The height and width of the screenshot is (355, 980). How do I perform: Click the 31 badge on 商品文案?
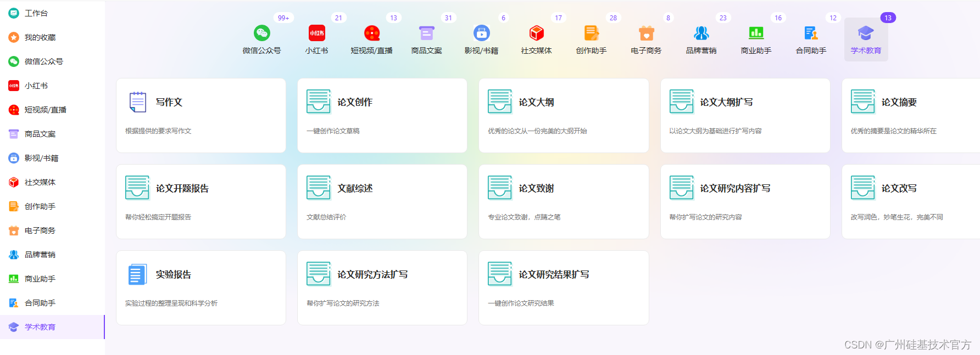(448, 18)
